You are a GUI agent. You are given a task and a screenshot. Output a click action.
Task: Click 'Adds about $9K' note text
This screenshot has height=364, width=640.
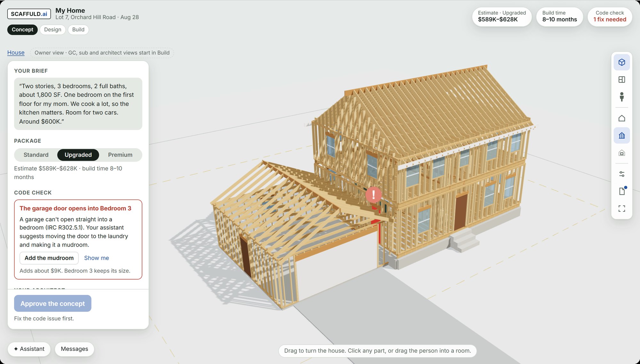[75, 271]
